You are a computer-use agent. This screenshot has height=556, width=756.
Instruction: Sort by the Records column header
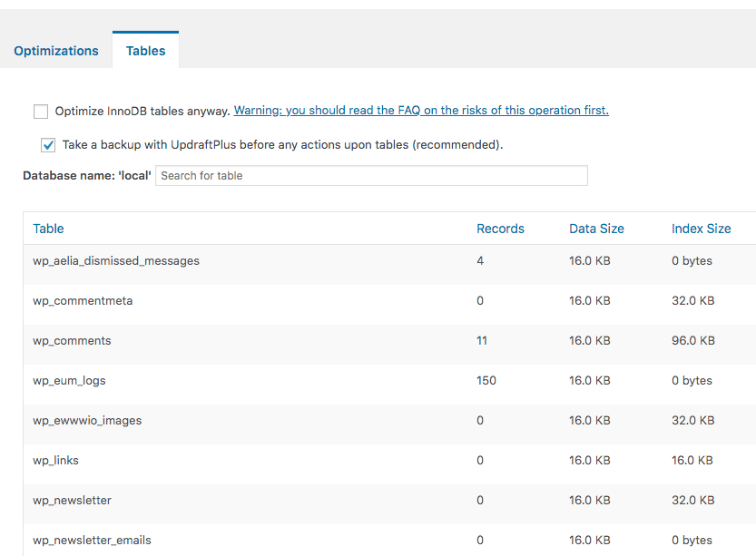click(500, 229)
